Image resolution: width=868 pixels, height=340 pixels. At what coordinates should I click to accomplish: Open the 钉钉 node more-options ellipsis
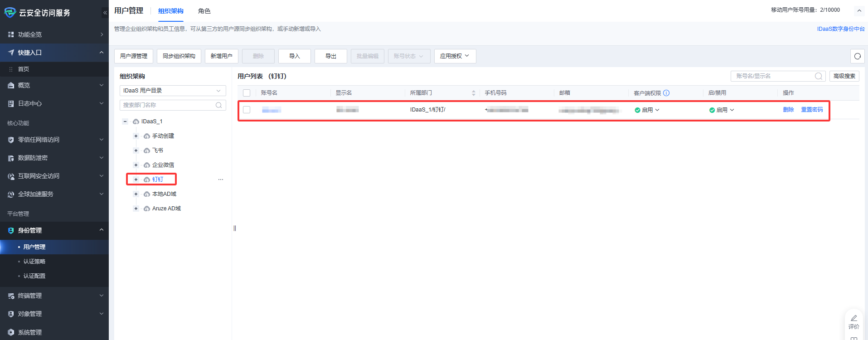click(221, 180)
